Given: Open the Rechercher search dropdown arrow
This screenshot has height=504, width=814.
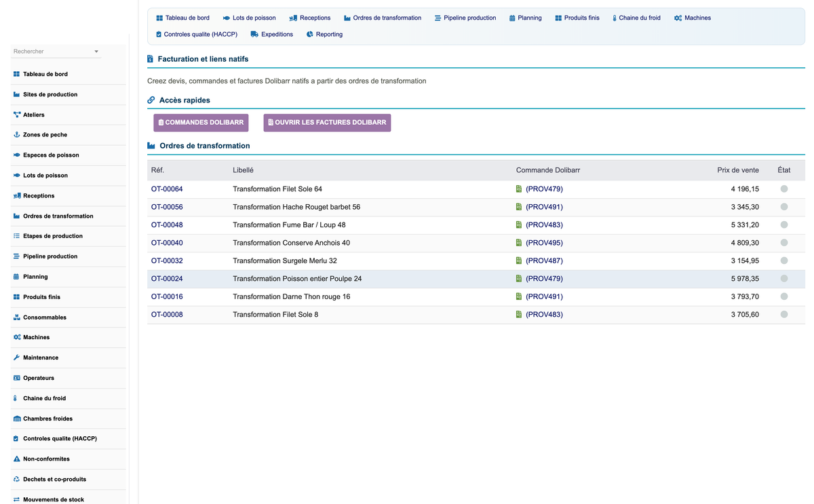Looking at the screenshot, I should click(96, 52).
